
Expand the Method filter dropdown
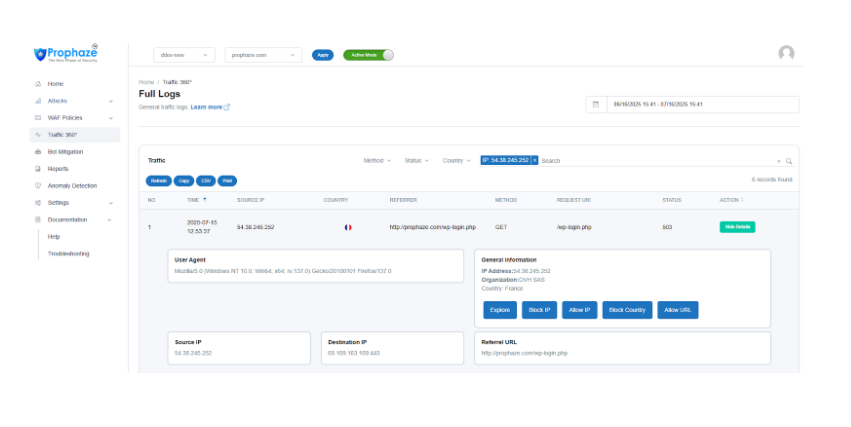click(375, 160)
